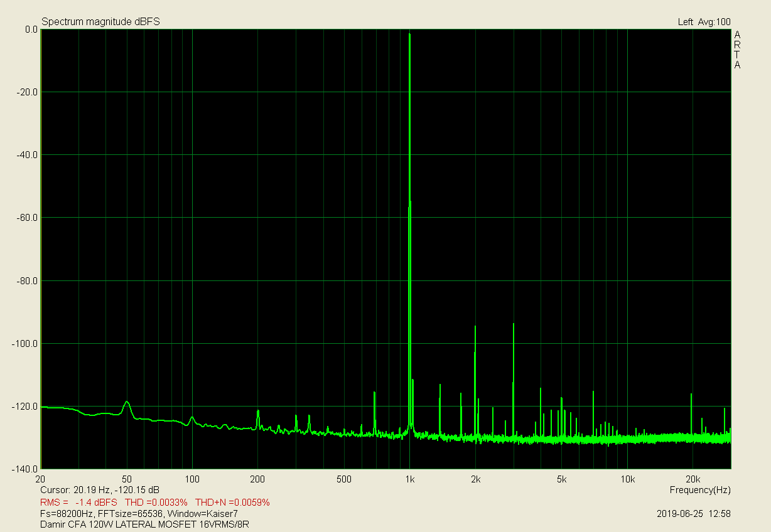Screen dimensions: 771x532
Task: Click the -40.0 y-axis label
Action: coord(28,155)
